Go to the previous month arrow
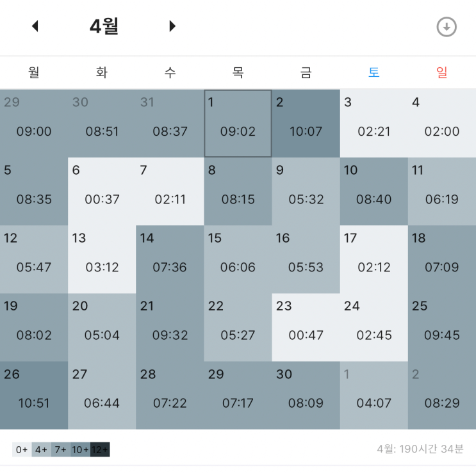 click(35, 26)
